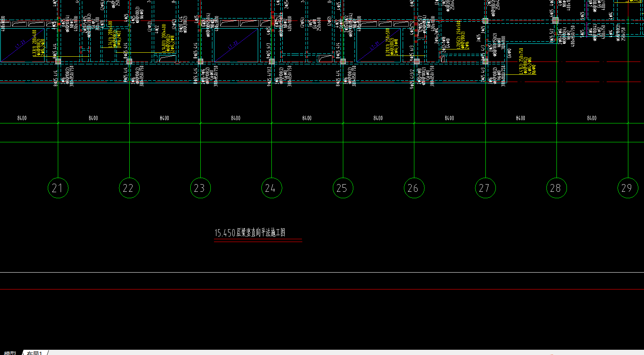The image size is (644, 355).
Task: Pick 8400 dimension between axes 28 and 29
Action: (592, 118)
